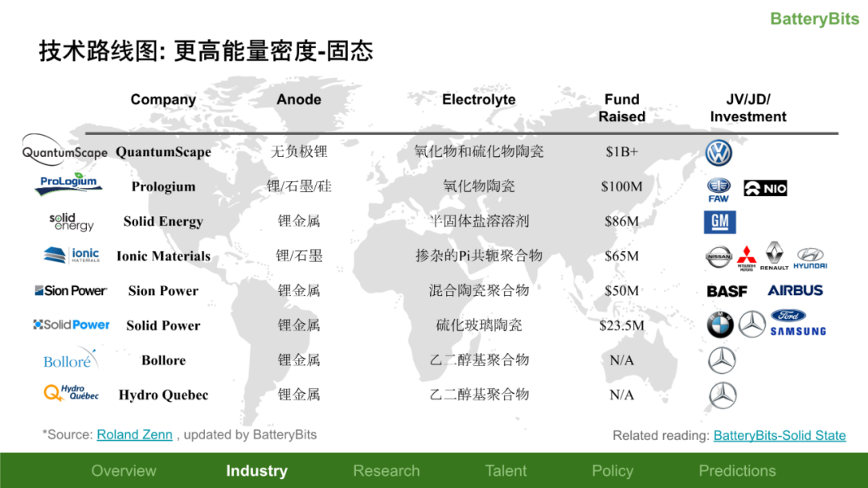Click the ProLogium company logo

(x=68, y=184)
